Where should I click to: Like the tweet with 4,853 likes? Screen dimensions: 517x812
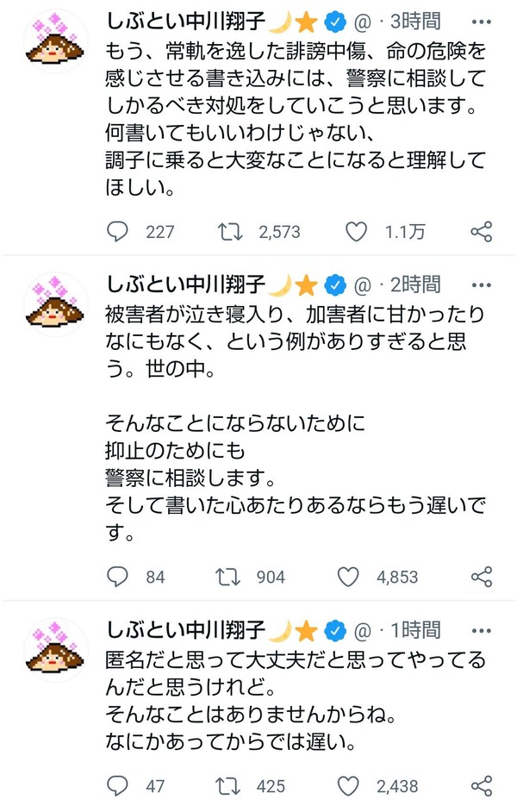point(355,577)
